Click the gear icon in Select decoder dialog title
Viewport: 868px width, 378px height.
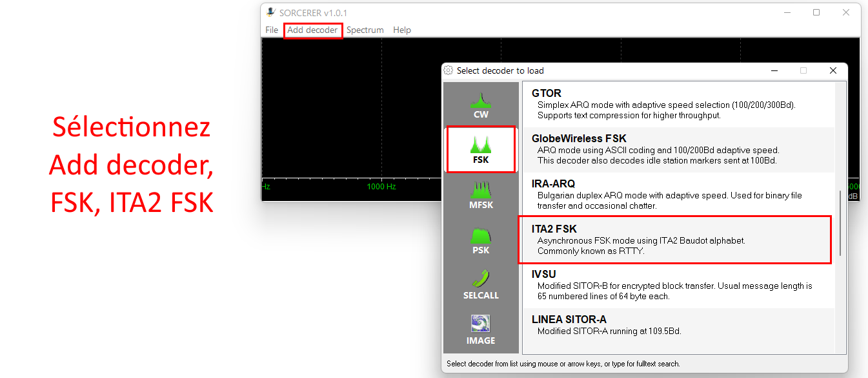(x=449, y=70)
